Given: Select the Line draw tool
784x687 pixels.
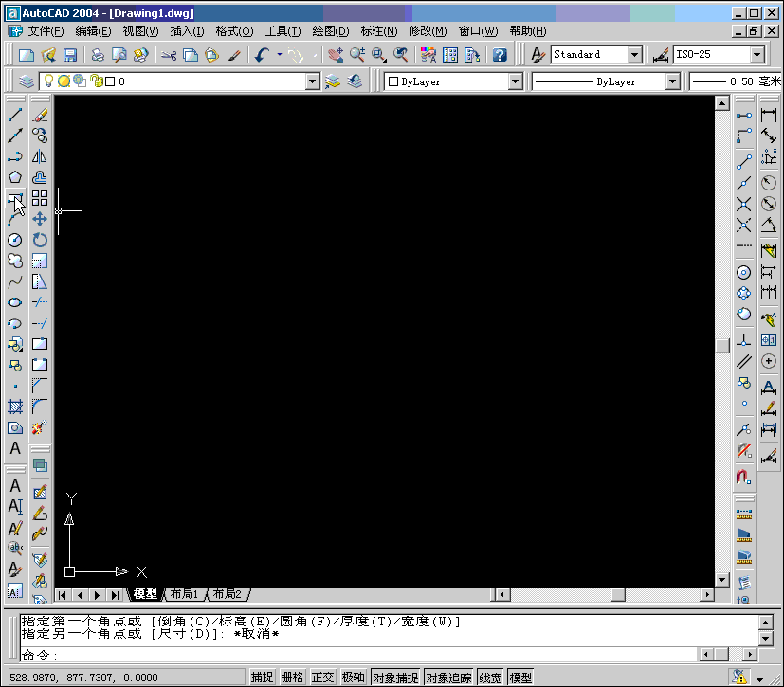Looking at the screenshot, I should 15,115.
